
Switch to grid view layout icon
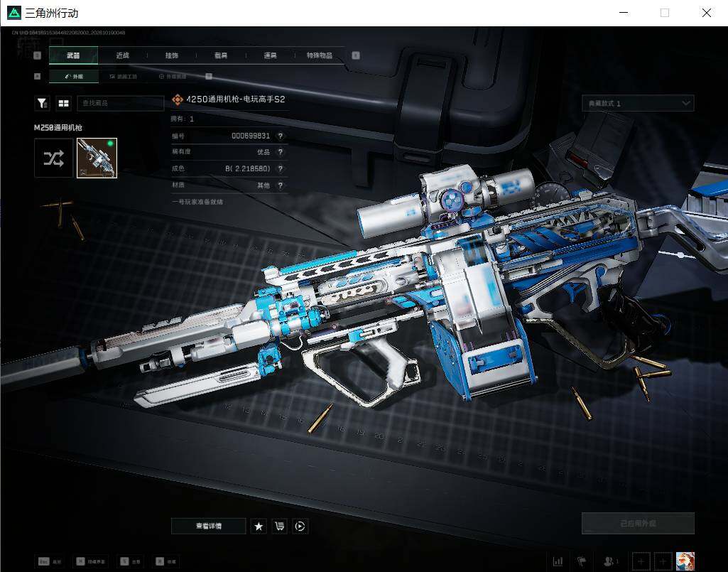pos(64,103)
